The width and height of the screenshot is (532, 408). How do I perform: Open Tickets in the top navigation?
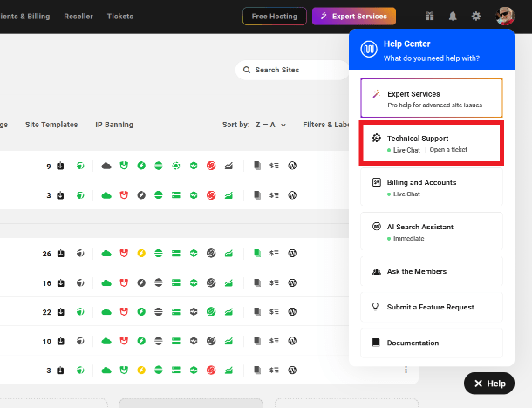pyautogui.click(x=120, y=16)
